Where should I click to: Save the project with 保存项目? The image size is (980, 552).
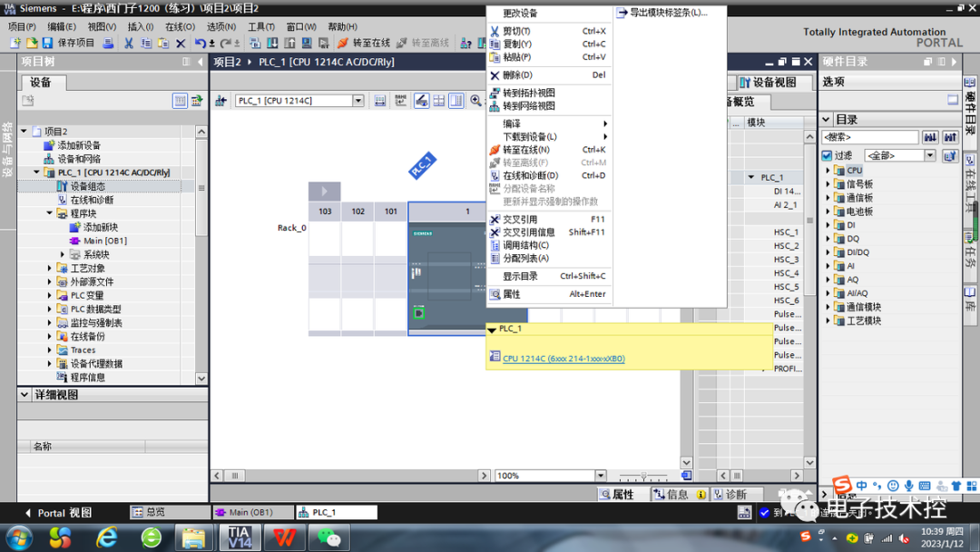click(67, 44)
